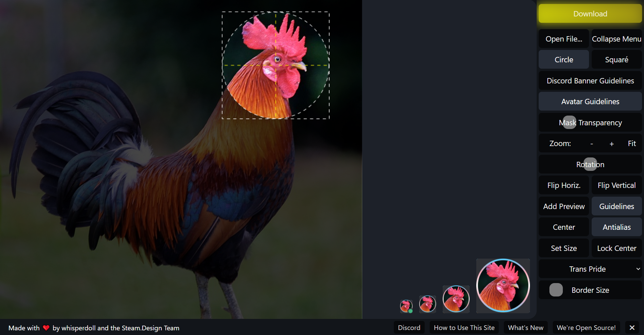Collapse the side menu
644x335 pixels.
click(x=616, y=39)
